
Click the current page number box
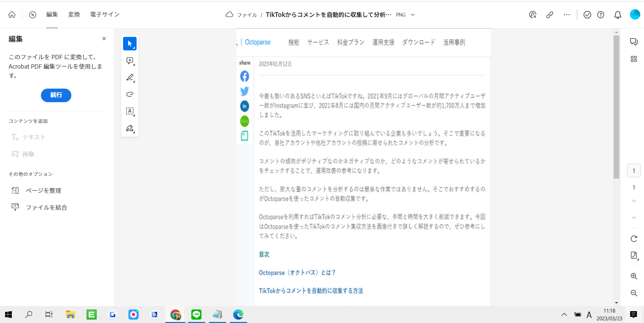coord(634,170)
